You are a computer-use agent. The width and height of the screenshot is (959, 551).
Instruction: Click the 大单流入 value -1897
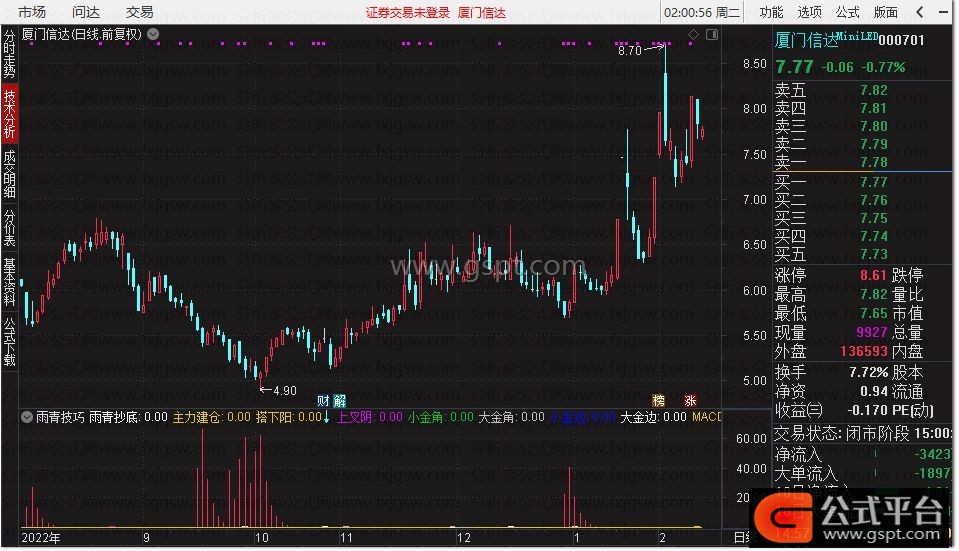click(x=933, y=474)
